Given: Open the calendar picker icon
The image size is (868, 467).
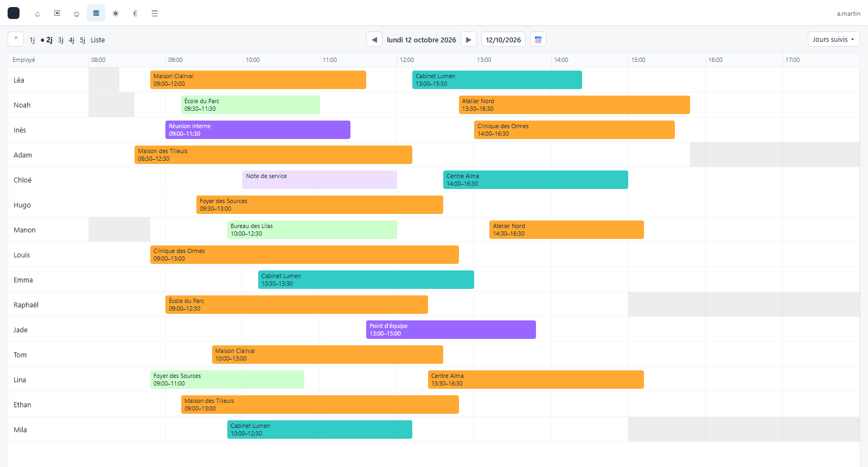Looking at the screenshot, I should point(538,40).
